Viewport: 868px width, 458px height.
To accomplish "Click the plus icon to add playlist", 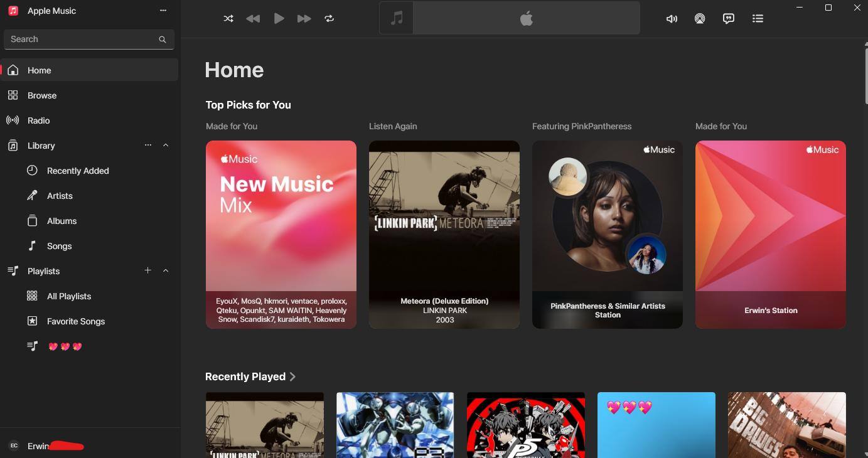I will 148,270.
